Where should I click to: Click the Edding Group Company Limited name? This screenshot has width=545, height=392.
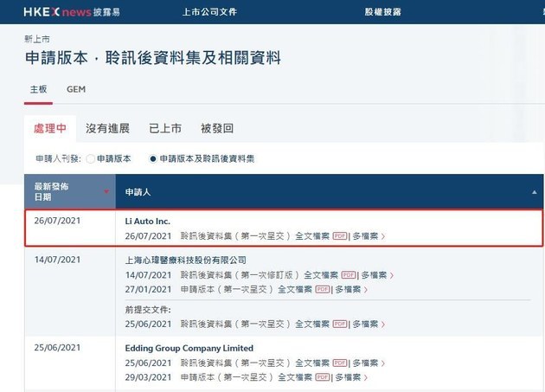189,348
